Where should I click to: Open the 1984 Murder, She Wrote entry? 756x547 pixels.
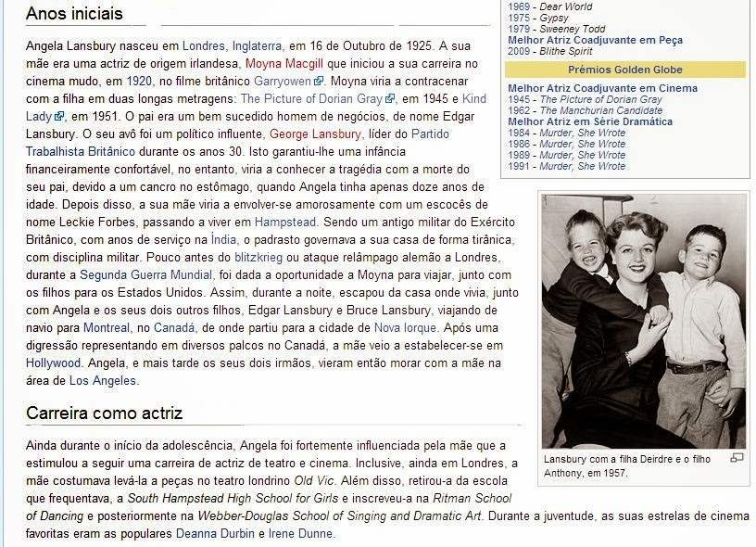[x=566, y=133]
